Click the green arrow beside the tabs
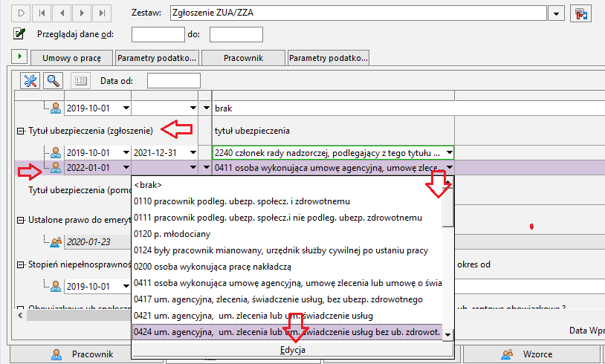This screenshot has height=364, width=605. [x=19, y=56]
